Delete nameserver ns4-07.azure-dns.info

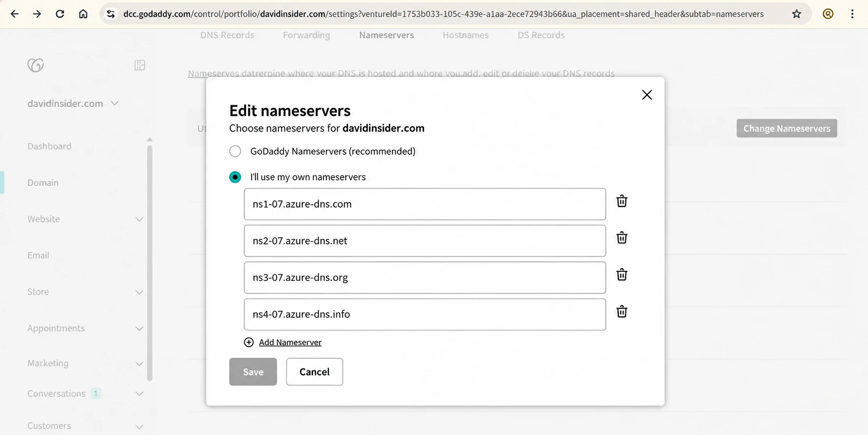click(x=622, y=312)
